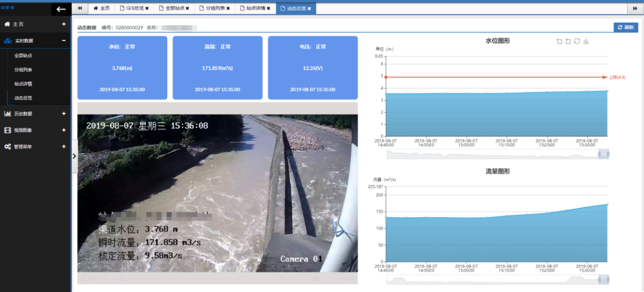Close the GIS总览 tab
The height and width of the screenshot is (292, 644).
[x=147, y=8]
